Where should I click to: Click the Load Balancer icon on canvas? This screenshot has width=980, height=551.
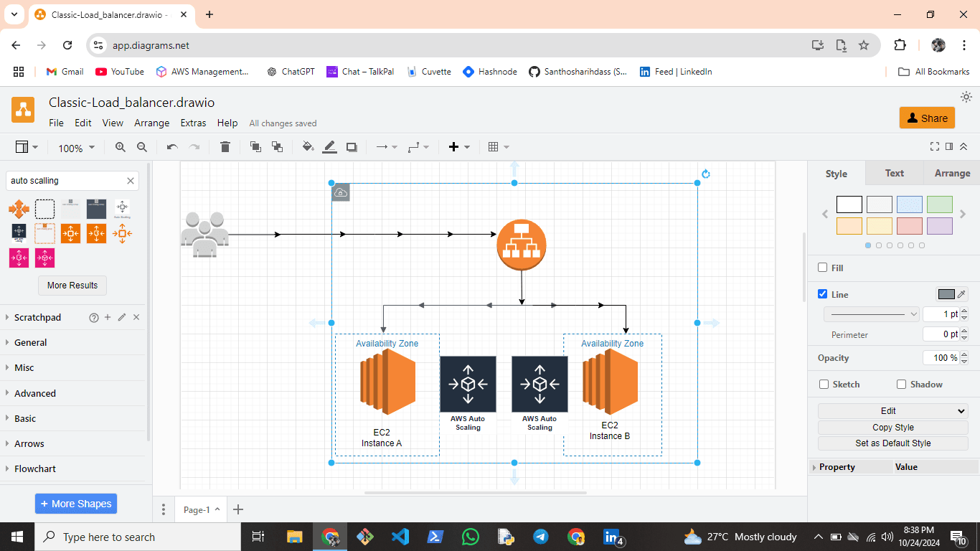click(x=522, y=245)
